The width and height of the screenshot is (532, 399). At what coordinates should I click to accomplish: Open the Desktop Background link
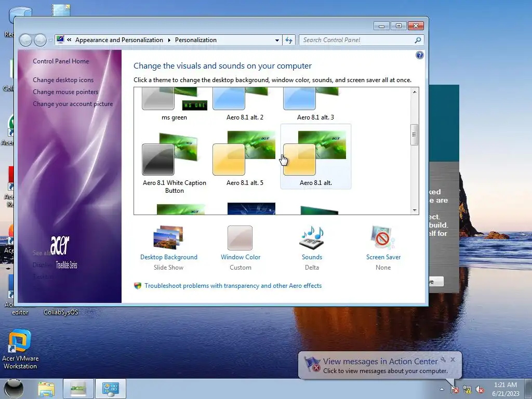169,257
